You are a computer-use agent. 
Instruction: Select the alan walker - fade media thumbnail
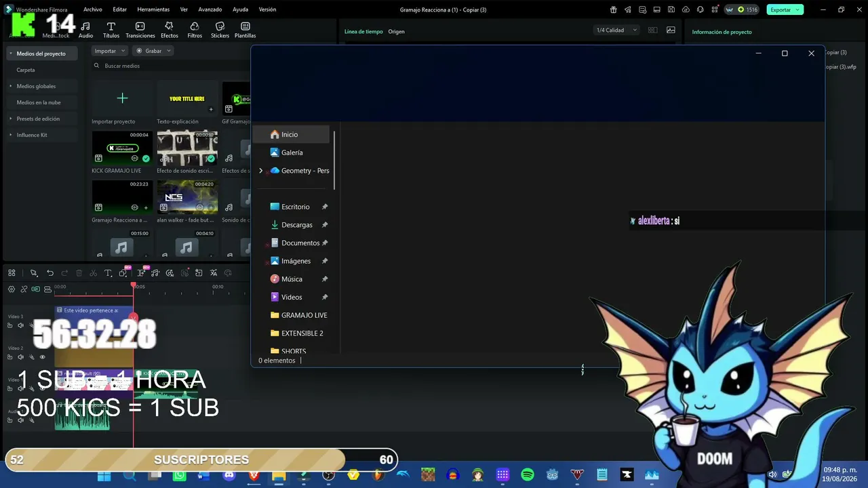point(187,197)
